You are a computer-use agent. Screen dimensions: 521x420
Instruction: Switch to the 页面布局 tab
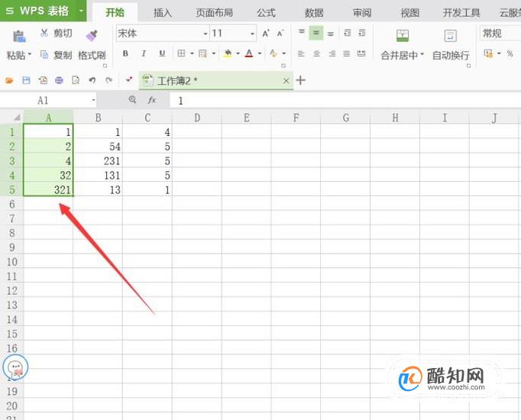coord(215,13)
